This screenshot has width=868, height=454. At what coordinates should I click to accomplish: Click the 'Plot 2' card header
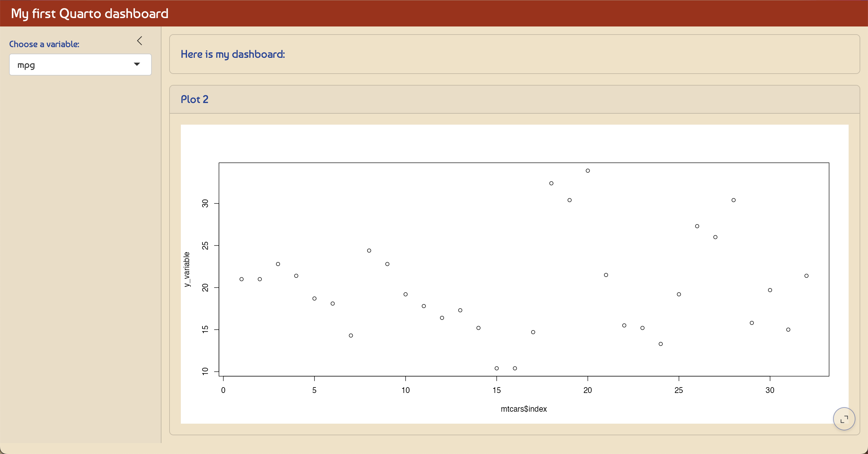[x=194, y=99]
